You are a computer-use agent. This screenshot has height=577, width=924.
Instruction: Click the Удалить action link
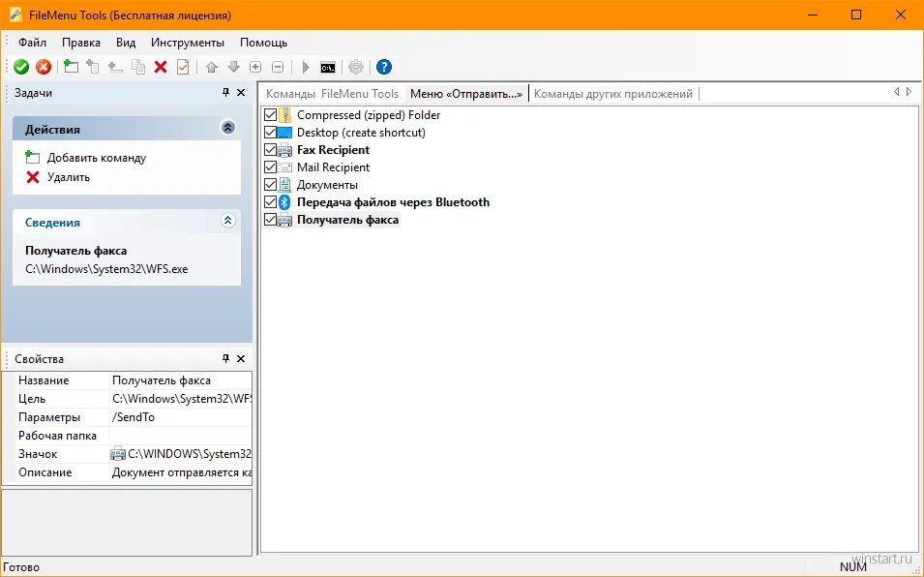pyautogui.click(x=69, y=177)
